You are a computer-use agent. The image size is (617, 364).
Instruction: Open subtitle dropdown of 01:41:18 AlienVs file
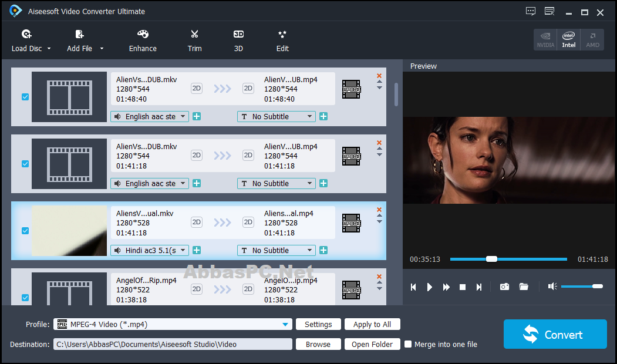277,183
